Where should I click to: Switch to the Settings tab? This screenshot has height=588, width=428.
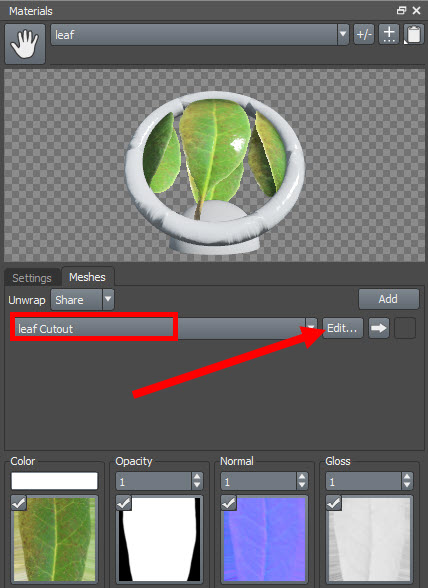tap(32, 278)
